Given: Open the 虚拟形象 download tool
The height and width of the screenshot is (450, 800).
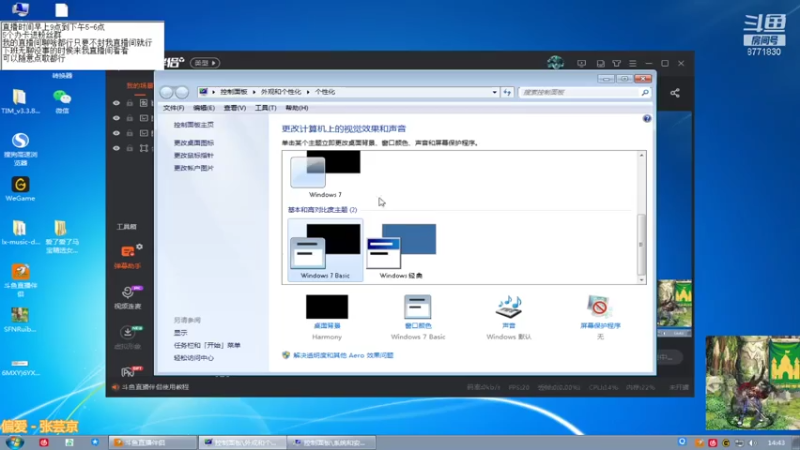Looking at the screenshot, I should (x=128, y=337).
